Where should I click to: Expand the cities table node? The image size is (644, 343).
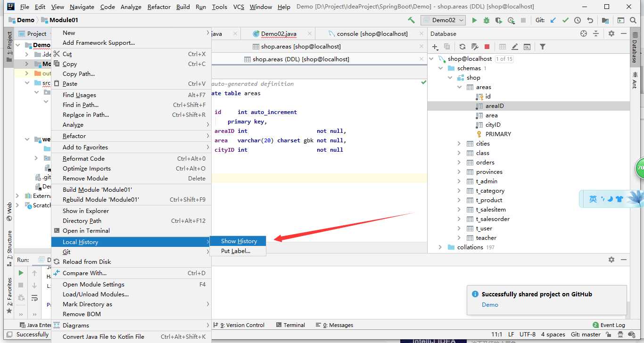click(x=459, y=144)
